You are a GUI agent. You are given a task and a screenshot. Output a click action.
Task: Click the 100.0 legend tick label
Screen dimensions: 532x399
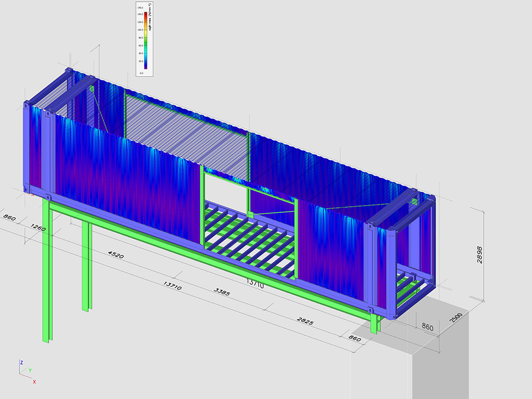tap(141, 29)
